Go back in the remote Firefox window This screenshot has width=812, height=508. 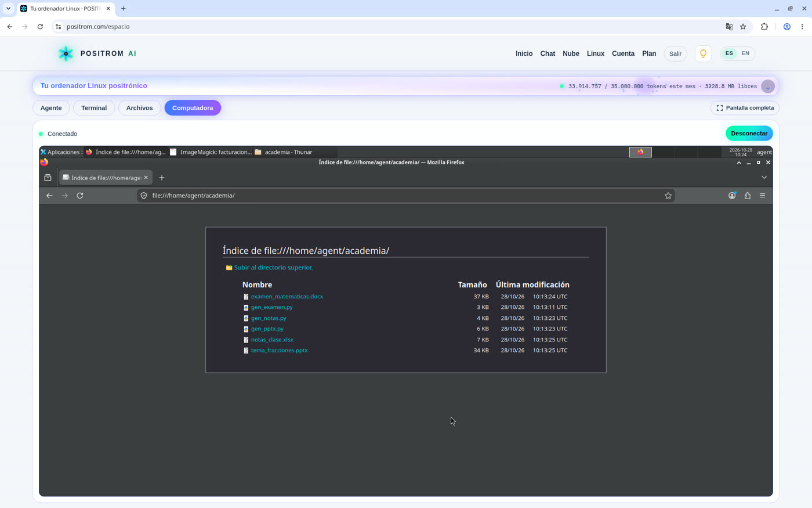click(49, 196)
